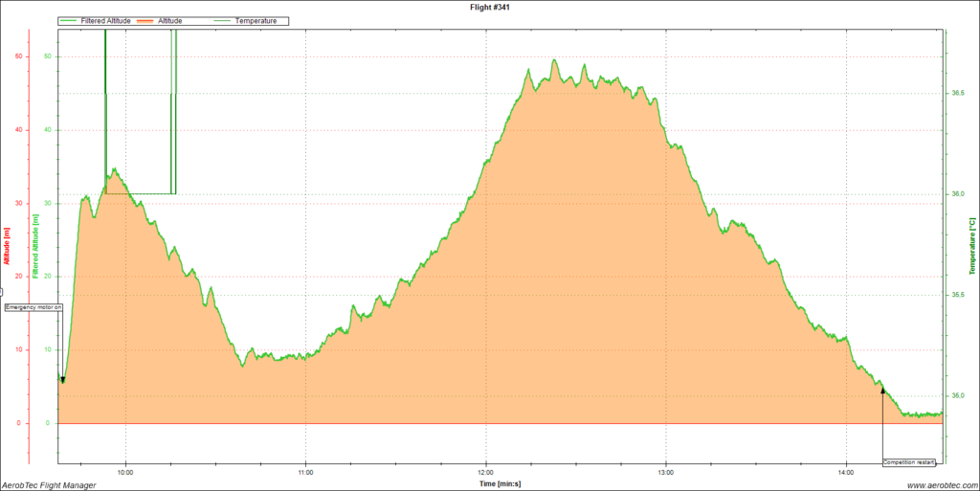Screen dimensions: 980x491
Task: Click the 'Flight #341' chart title
Action: click(489, 6)
